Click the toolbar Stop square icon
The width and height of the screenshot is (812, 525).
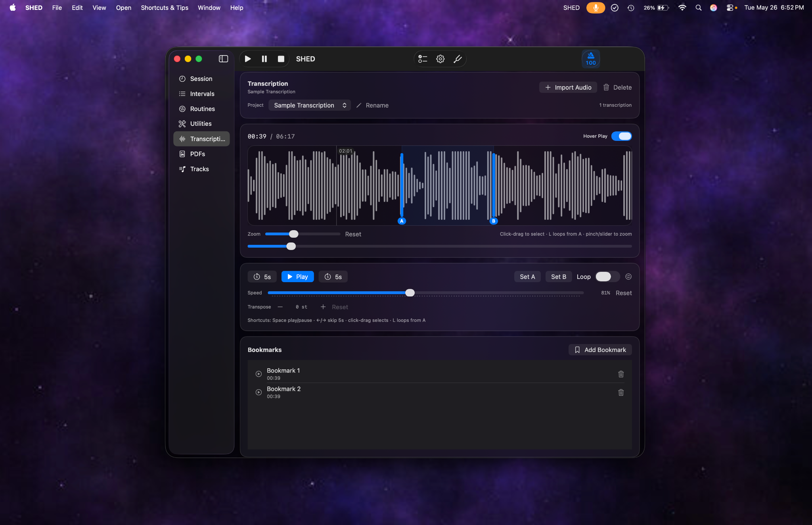281,59
